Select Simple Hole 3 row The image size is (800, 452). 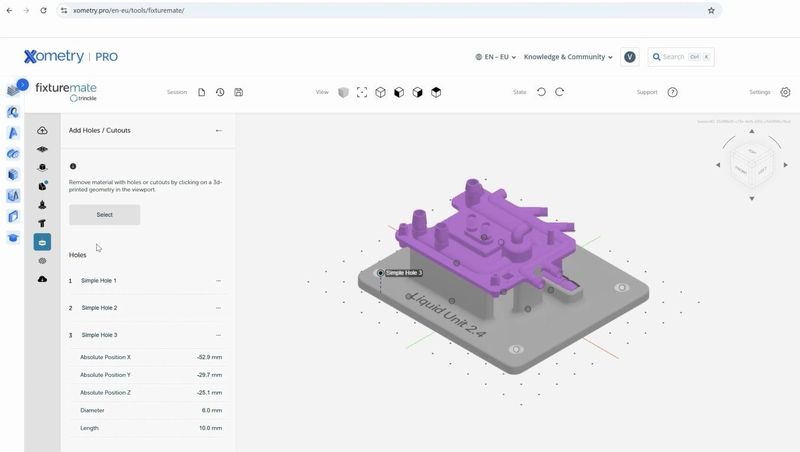[x=147, y=335]
